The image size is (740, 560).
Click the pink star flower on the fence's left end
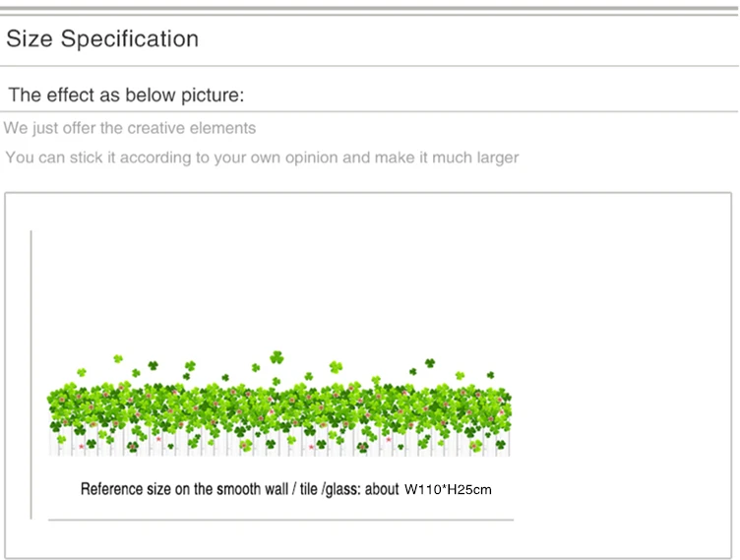(81, 446)
